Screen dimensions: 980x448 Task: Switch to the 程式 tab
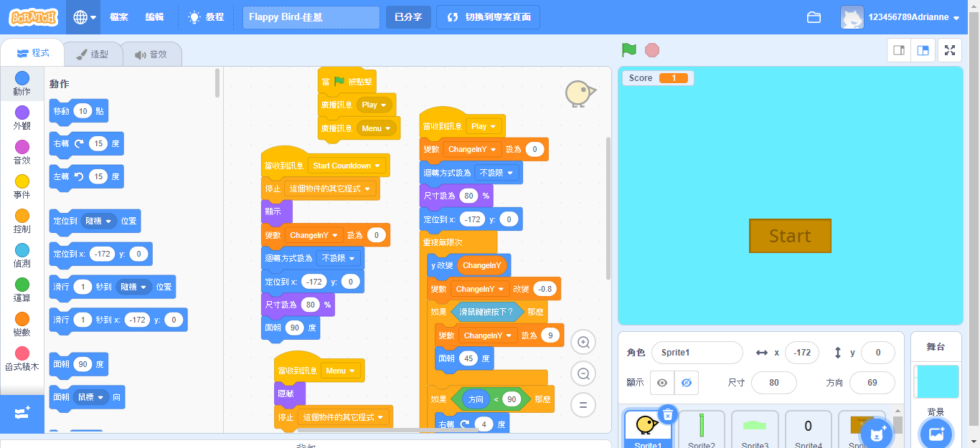point(32,53)
